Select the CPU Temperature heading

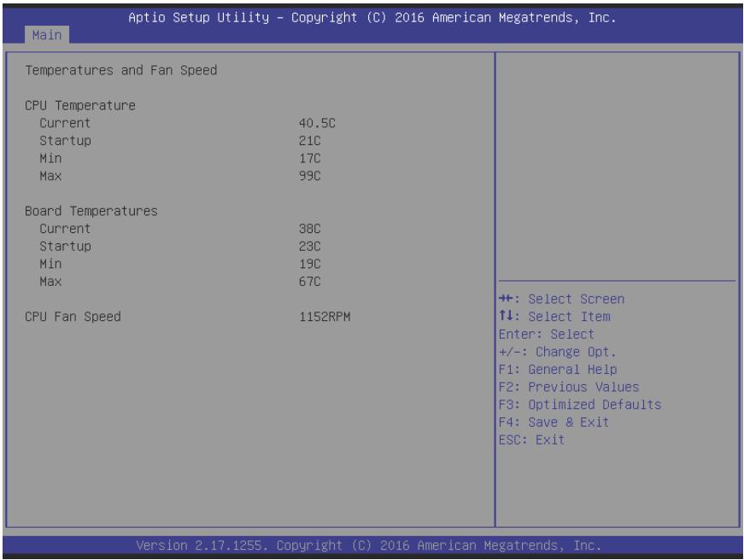pos(80,105)
